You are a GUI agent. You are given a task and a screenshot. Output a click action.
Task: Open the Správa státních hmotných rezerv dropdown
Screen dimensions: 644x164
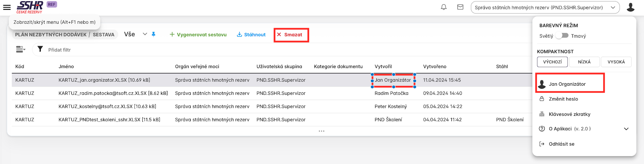[x=545, y=8]
